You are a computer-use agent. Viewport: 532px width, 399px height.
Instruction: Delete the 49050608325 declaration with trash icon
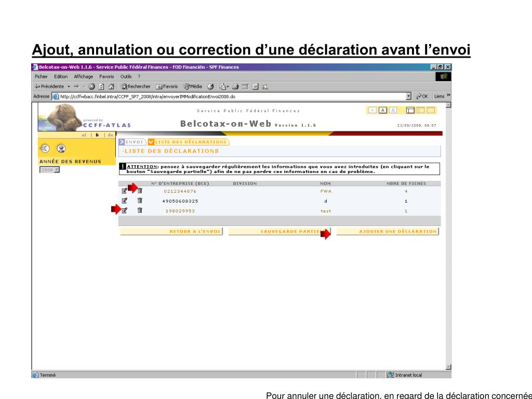point(140,201)
